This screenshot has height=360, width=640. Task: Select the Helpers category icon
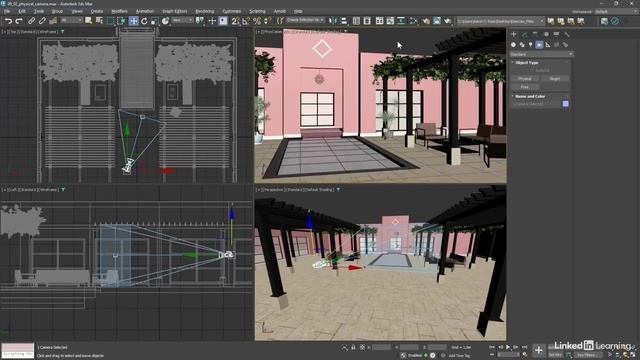[548, 44]
